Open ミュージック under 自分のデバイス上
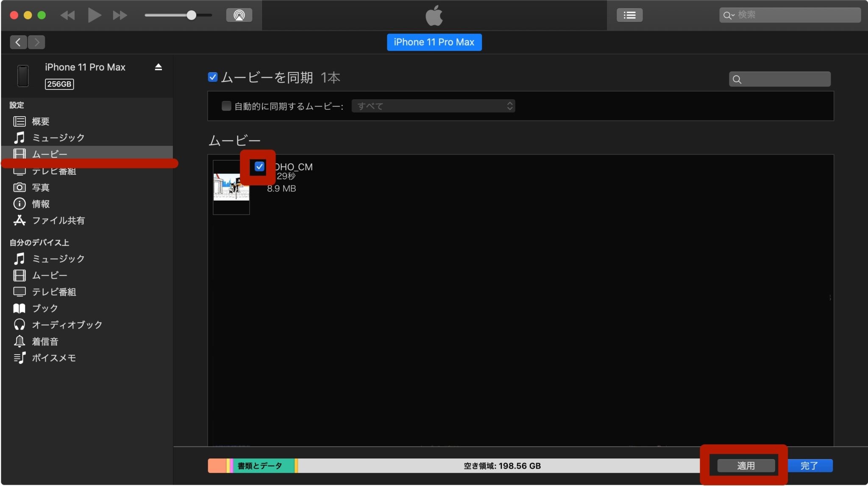 click(x=87, y=259)
